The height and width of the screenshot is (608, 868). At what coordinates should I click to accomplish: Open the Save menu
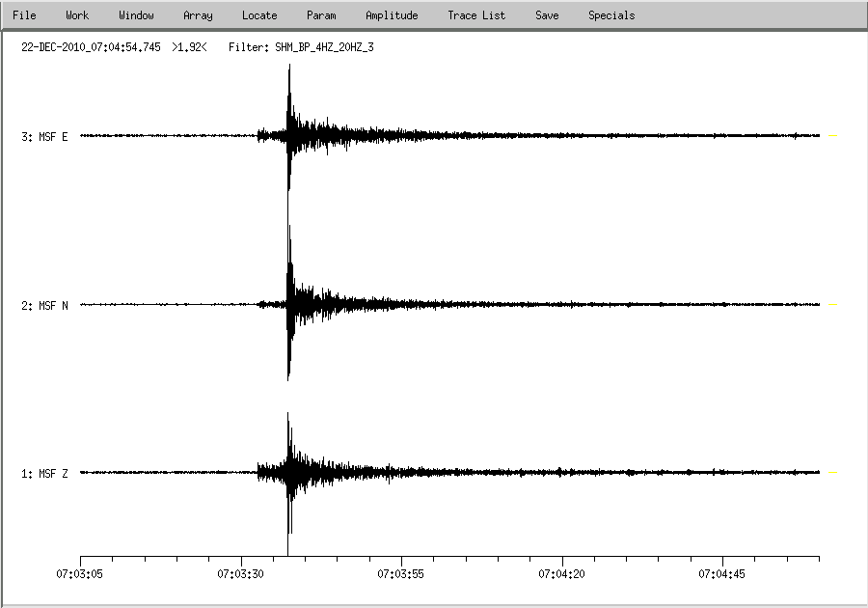(x=547, y=15)
